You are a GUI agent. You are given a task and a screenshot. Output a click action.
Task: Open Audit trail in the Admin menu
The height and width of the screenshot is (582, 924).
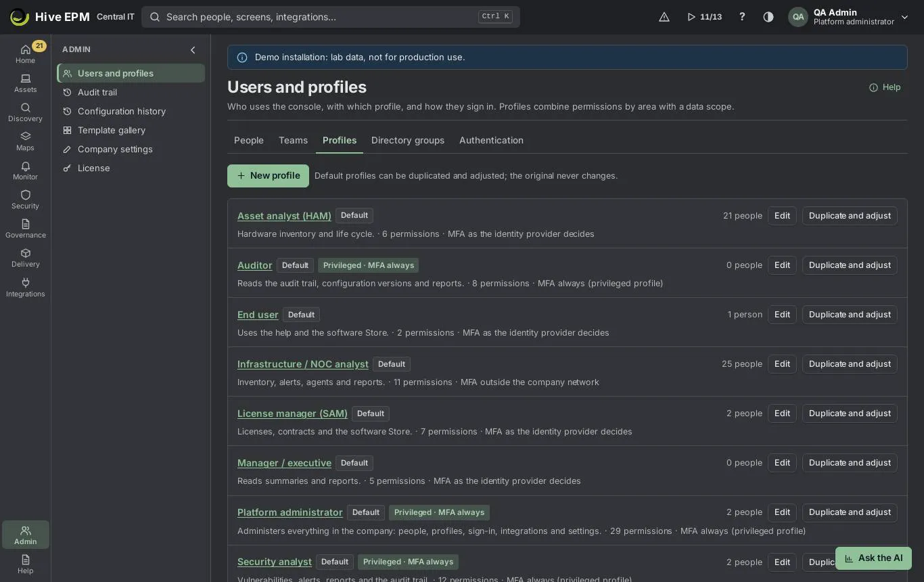(131, 92)
